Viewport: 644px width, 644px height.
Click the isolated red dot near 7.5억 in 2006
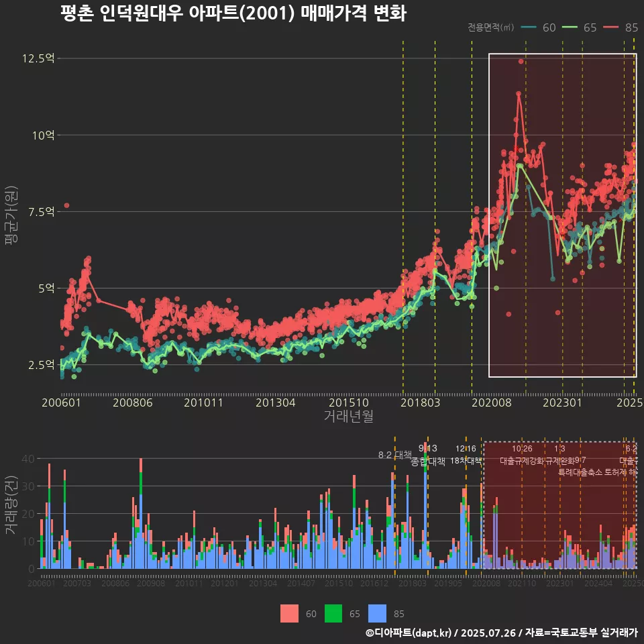tap(66, 205)
